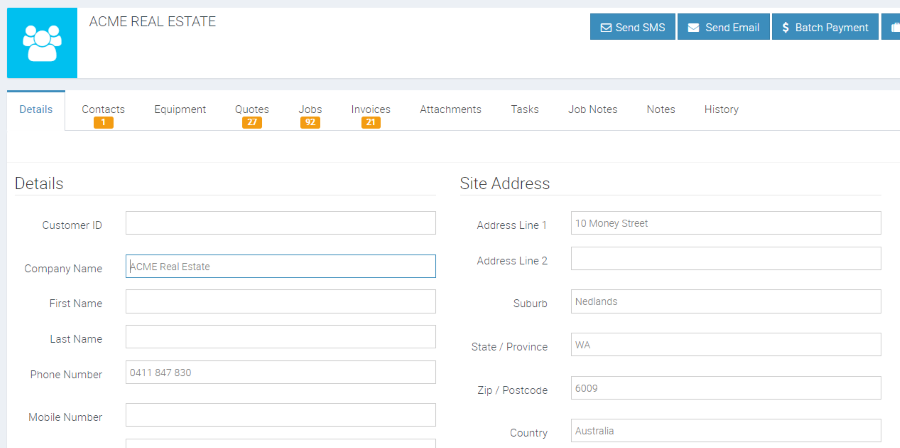Open the Contacts tab

(x=103, y=114)
